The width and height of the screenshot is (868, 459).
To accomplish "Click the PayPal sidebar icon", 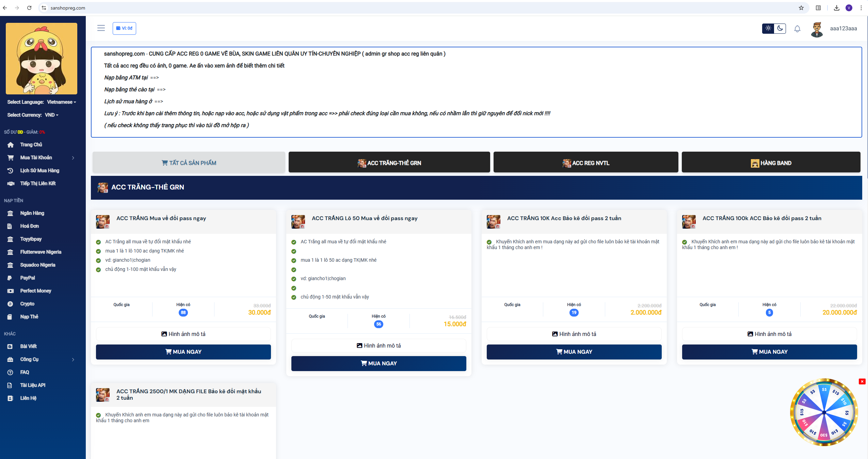I will [10, 278].
